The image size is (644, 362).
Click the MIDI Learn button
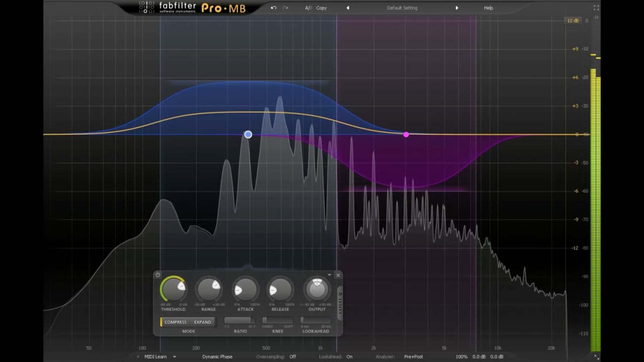(155, 357)
